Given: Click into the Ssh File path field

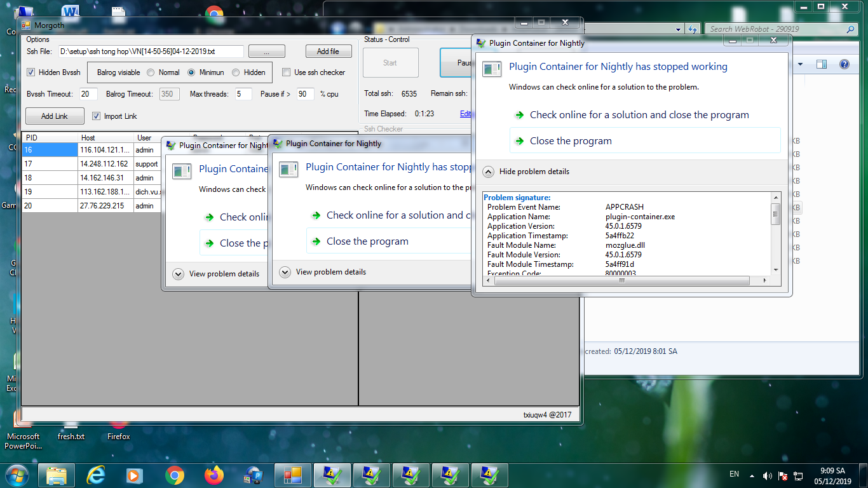Looking at the screenshot, I should [151, 51].
